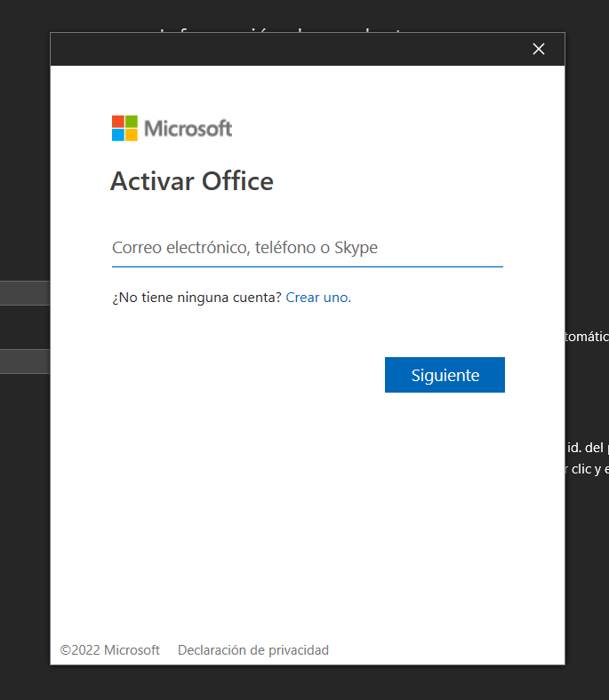Click the background text ending in "tomátic"

[x=587, y=337]
